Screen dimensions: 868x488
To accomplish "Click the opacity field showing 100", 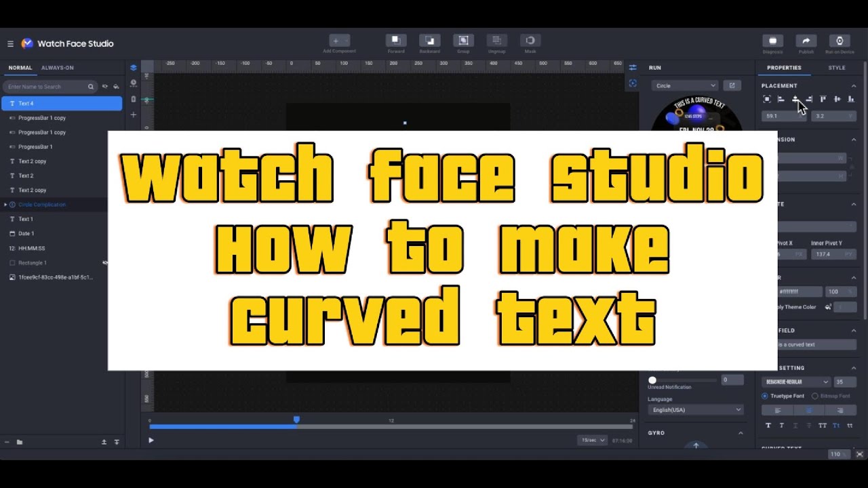I will coord(842,291).
